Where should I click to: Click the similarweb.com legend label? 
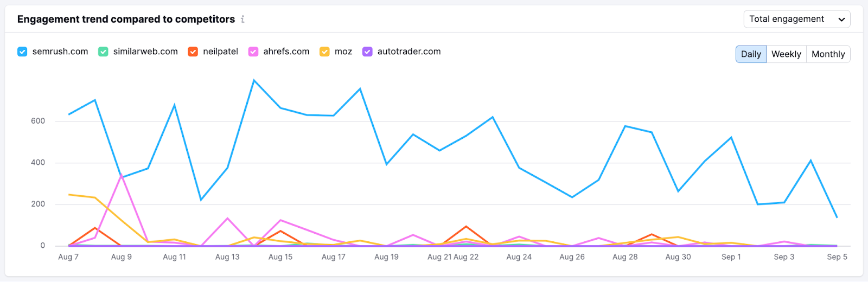point(145,52)
